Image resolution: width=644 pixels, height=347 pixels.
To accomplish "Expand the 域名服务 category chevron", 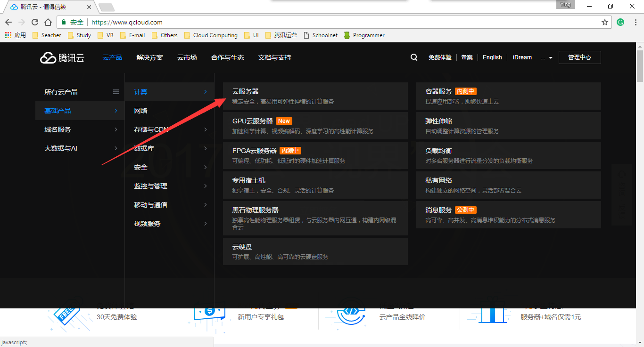I will click(x=116, y=129).
